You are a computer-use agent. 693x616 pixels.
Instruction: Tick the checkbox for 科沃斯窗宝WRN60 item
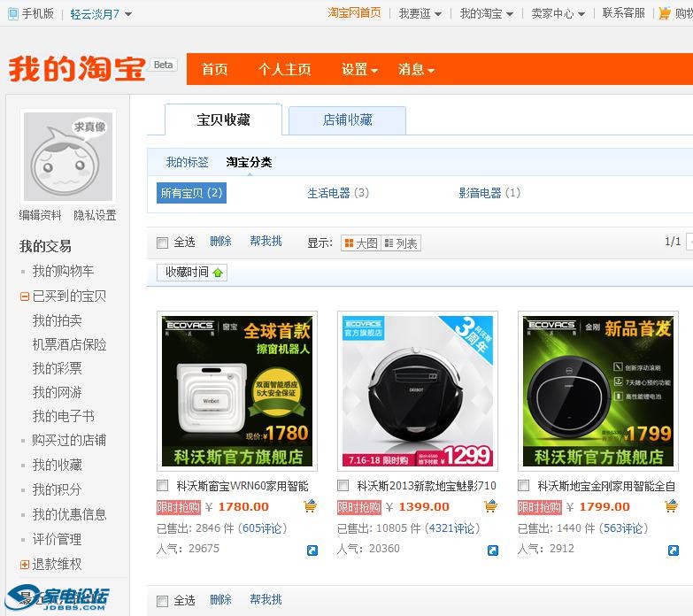pyautogui.click(x=162, y=485)
